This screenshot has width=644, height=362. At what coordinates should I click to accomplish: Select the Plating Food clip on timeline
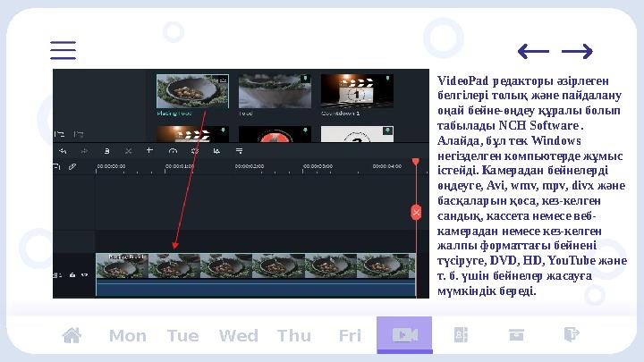point(256,266)
